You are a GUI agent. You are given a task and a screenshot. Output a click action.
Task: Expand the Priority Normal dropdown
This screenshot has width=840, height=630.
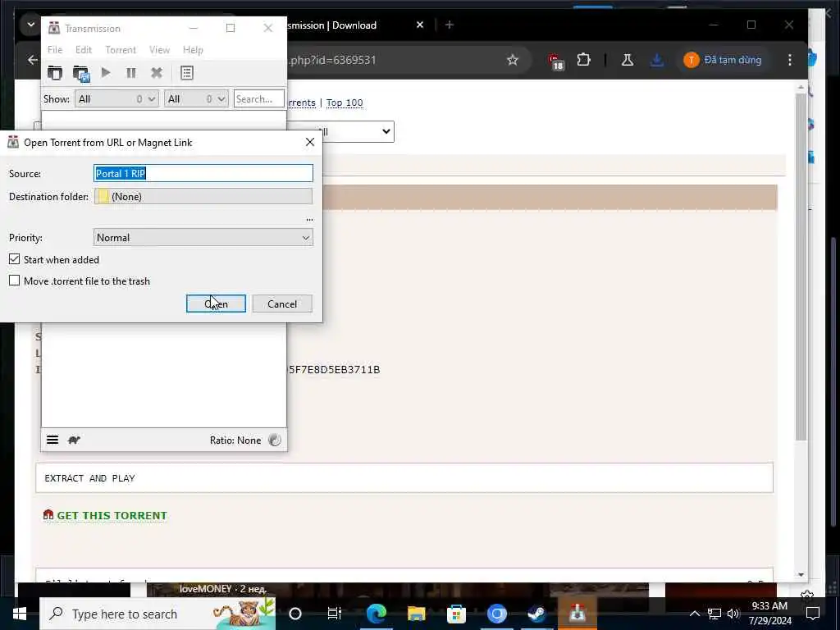(203, 238)
